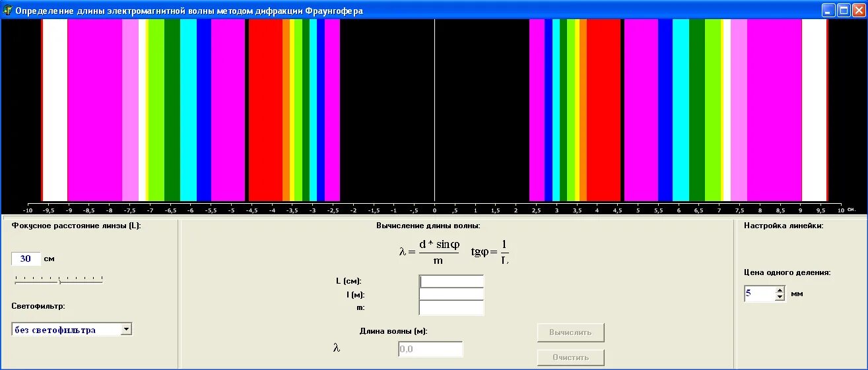Click the ruler mark labeled -4,5
Image resolution: width=868 pixels, height=370 pixels.
click(251, 210)
